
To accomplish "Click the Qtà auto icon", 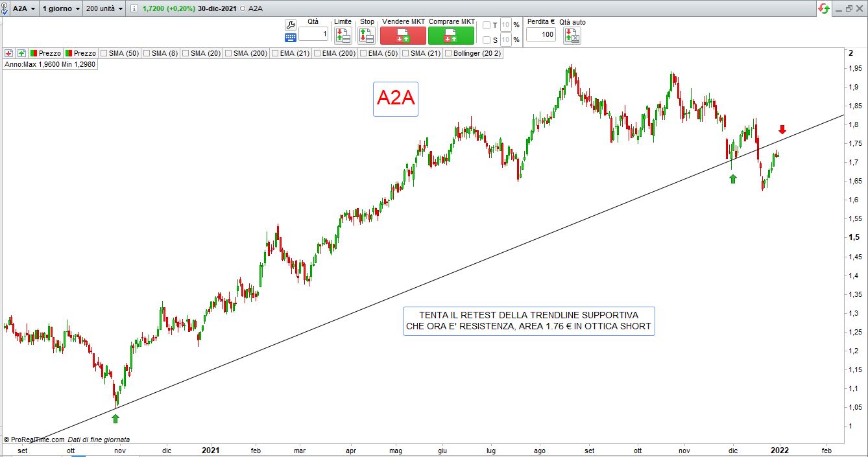I will (x=572, y=35).
